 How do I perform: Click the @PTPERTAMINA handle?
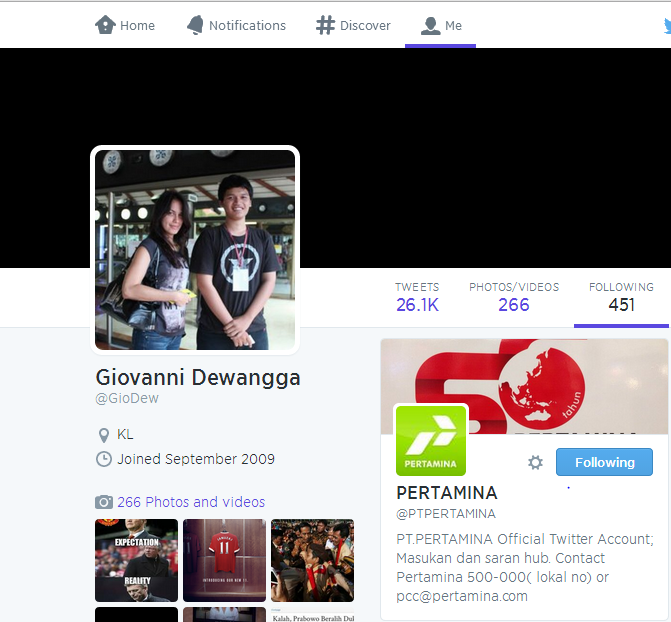pos(446,514)
